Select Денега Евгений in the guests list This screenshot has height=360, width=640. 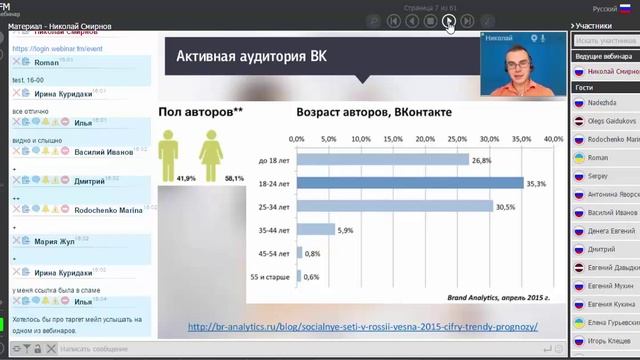(606, 231)
